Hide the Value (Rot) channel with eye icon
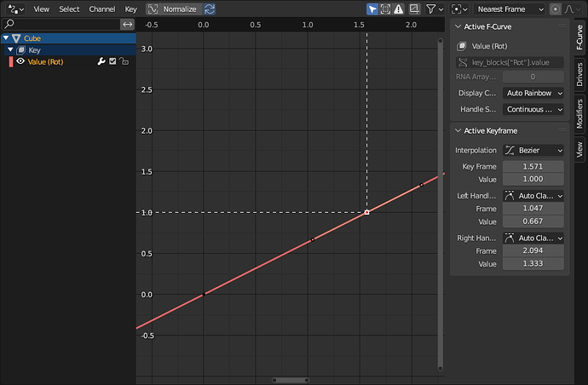588x385 pixels. (20, 61)
